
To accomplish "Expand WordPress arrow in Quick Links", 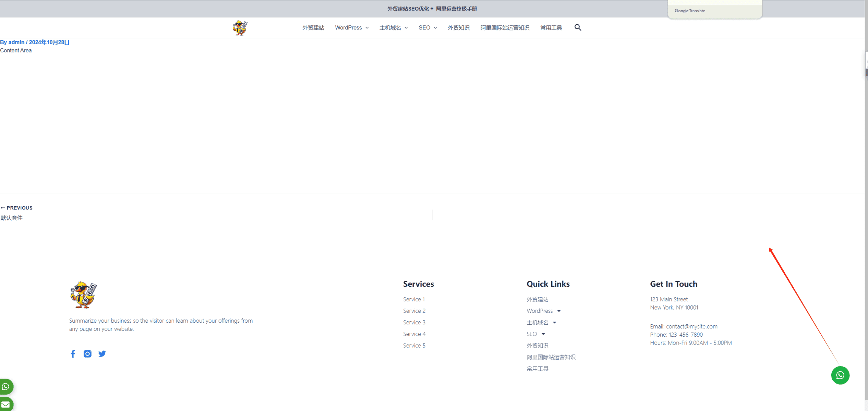I will [559, 311].
